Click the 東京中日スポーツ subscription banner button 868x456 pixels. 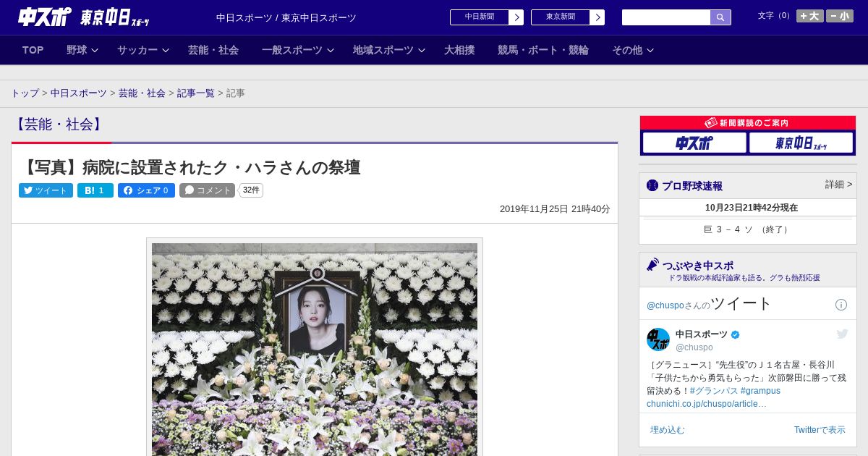coord(801,143)
